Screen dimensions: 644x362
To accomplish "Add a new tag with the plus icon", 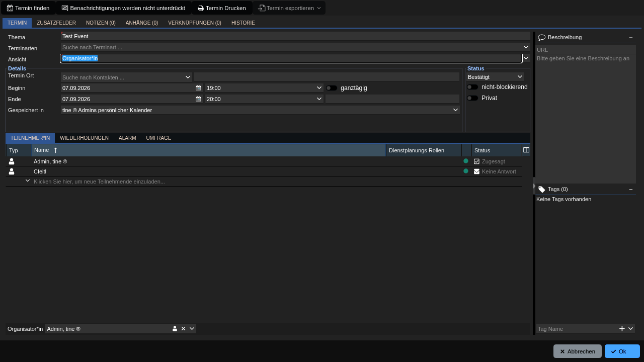I will [622, 328].
